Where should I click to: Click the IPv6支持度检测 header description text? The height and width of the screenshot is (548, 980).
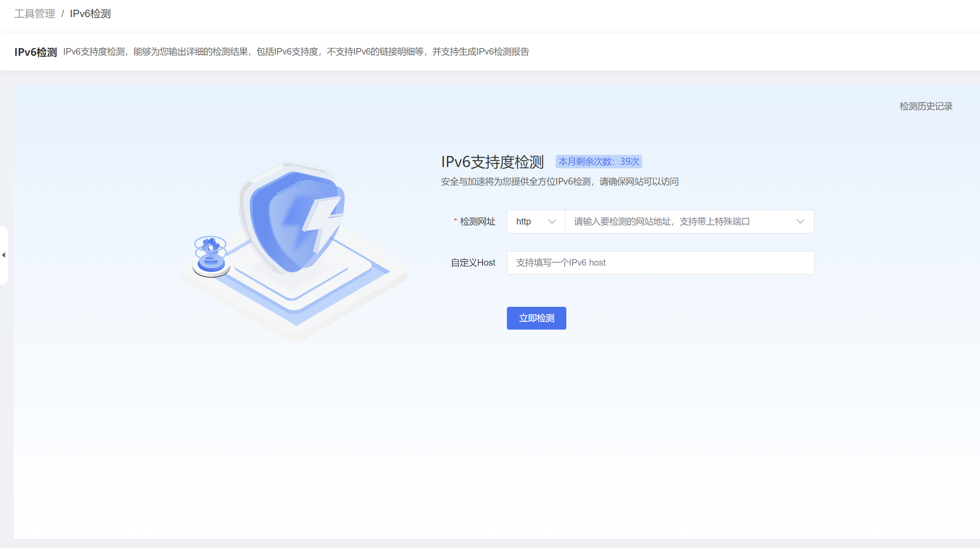click(296, 52)
